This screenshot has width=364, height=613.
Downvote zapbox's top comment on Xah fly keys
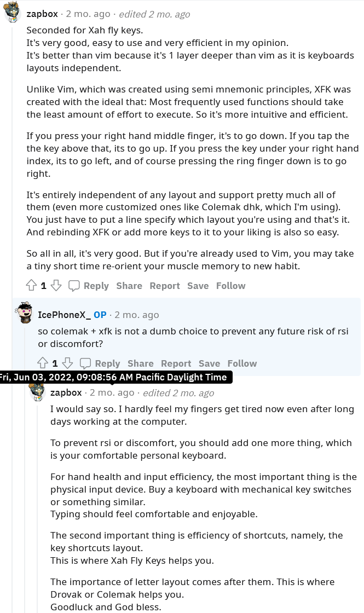pos(56,286)
